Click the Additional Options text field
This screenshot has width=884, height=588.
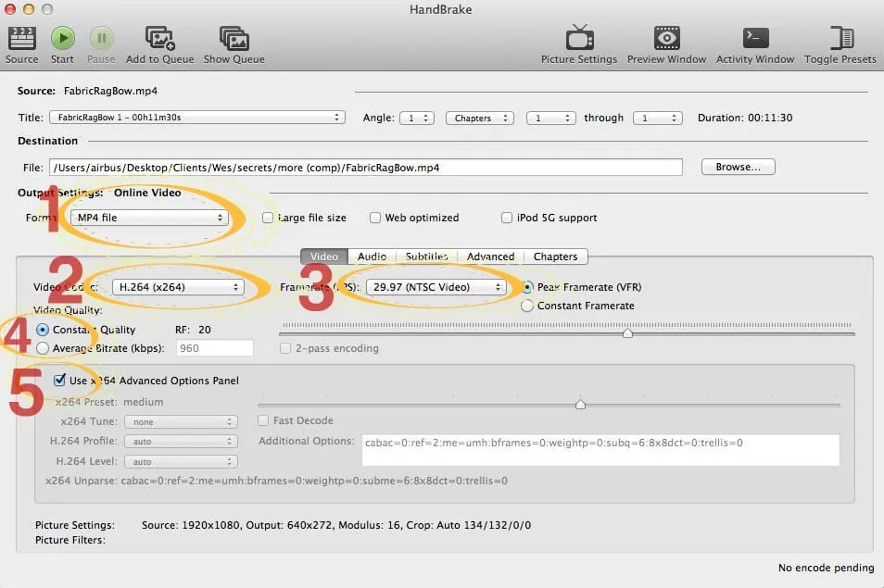(x=600, y=449)
